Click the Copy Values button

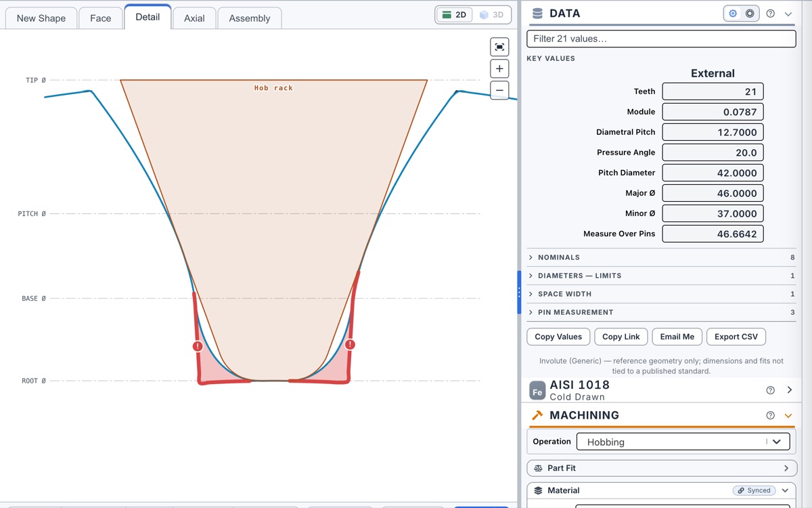558,337
